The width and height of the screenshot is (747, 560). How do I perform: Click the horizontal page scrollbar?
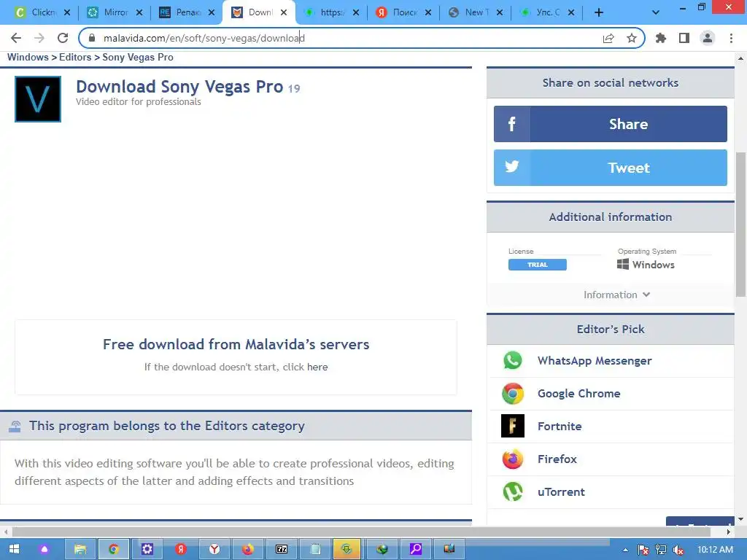361,532
